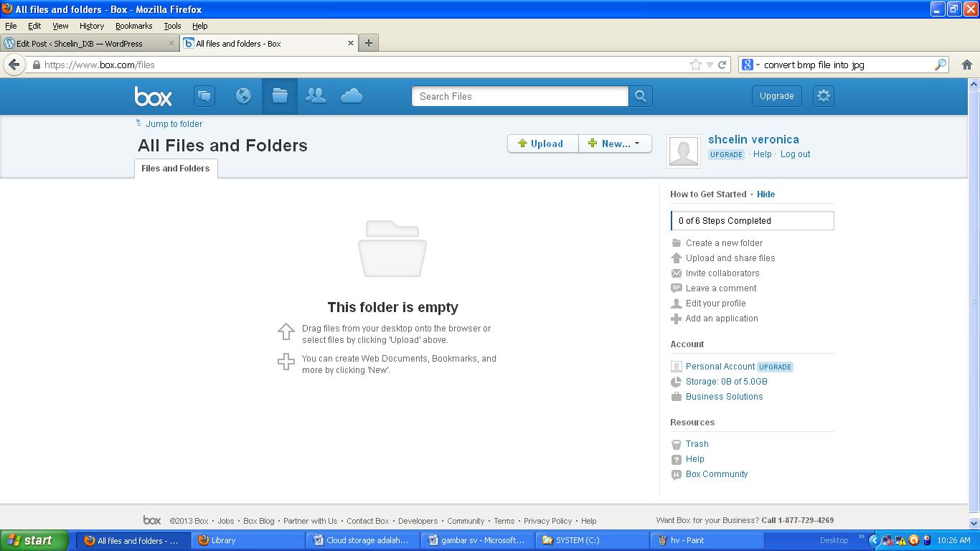Hide the How to Get Started panel
The image size is (980, 551).
point(765,194)
